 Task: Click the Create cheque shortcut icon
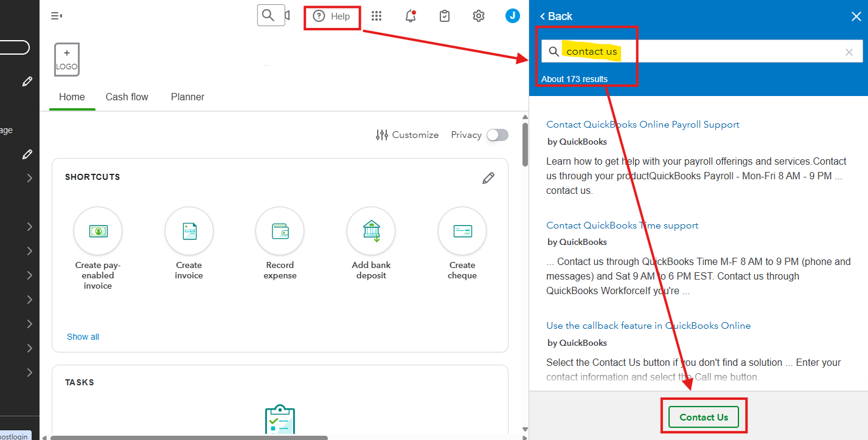coord(462,232)
